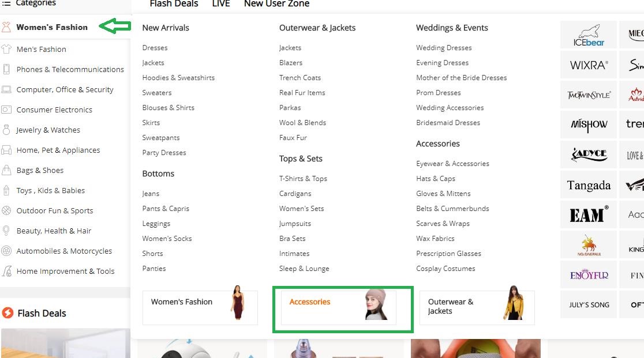Open the Accessories banner with beanie photo
644x358 pixels.
(x=338, y=308)
